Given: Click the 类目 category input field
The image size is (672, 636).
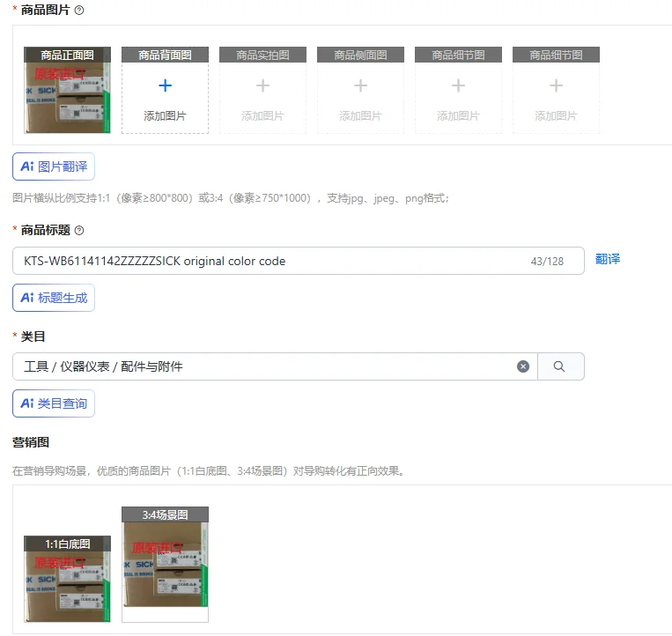Looking at the screenshot, I should (274, 366).
